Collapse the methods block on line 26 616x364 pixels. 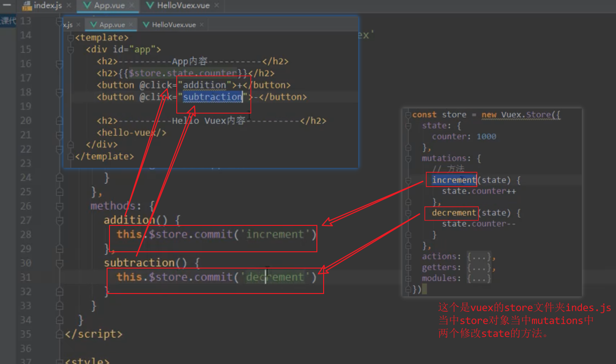pyautogui.click(x=60, y=206)
